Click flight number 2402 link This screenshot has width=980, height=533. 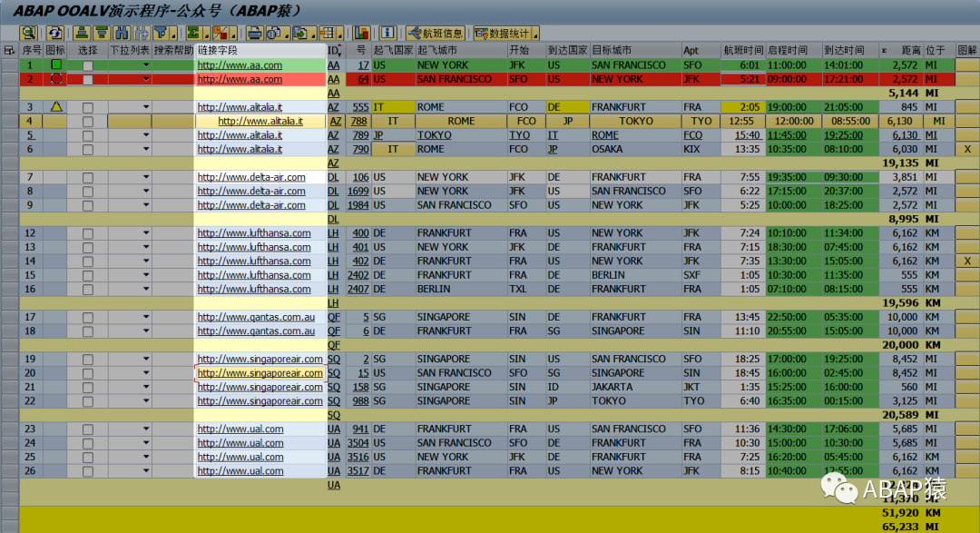[358, 275]
